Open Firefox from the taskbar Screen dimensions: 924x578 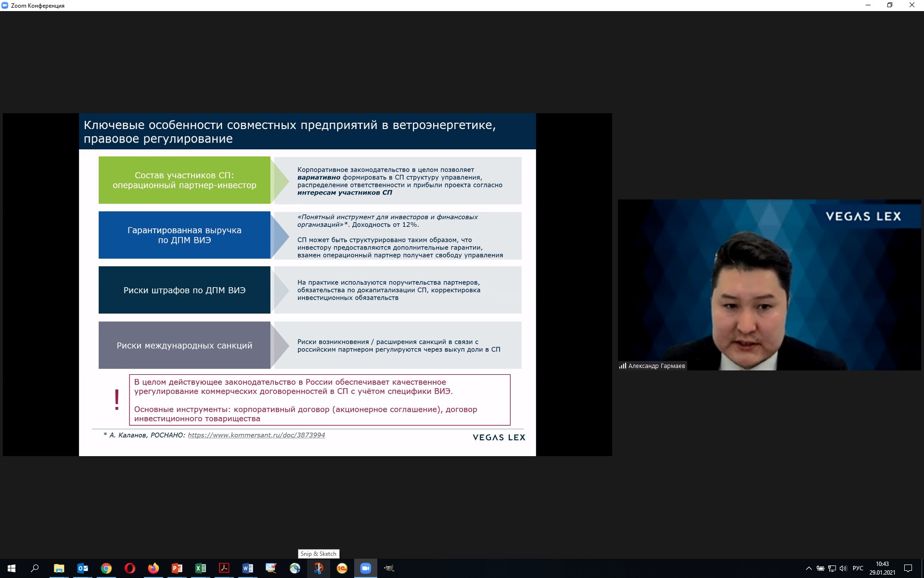click(x=154, y=568)
